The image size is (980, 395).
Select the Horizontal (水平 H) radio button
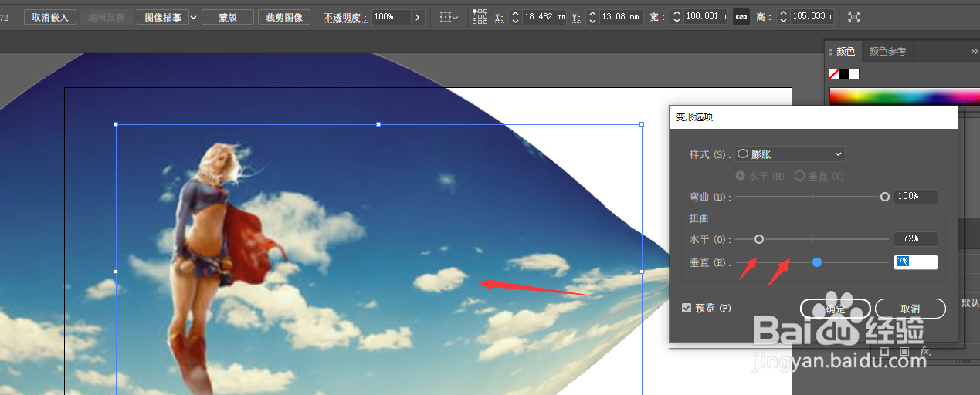[x=741, y=176]
